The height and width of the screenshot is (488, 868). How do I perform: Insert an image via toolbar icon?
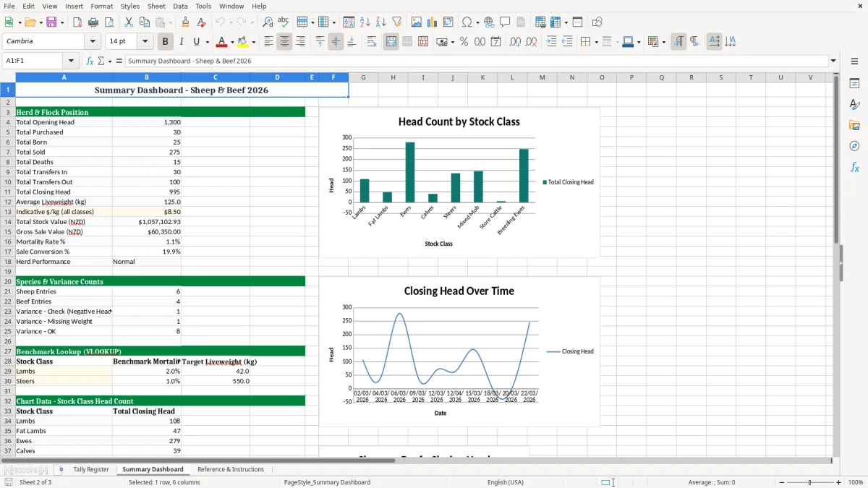(x=417, y=22)
